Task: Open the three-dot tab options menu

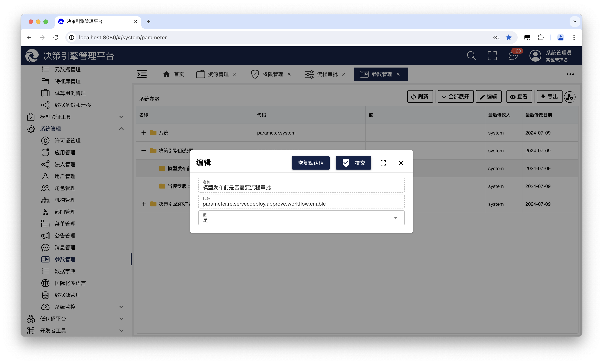Action: pyautogui.click(x=570, y=74)
